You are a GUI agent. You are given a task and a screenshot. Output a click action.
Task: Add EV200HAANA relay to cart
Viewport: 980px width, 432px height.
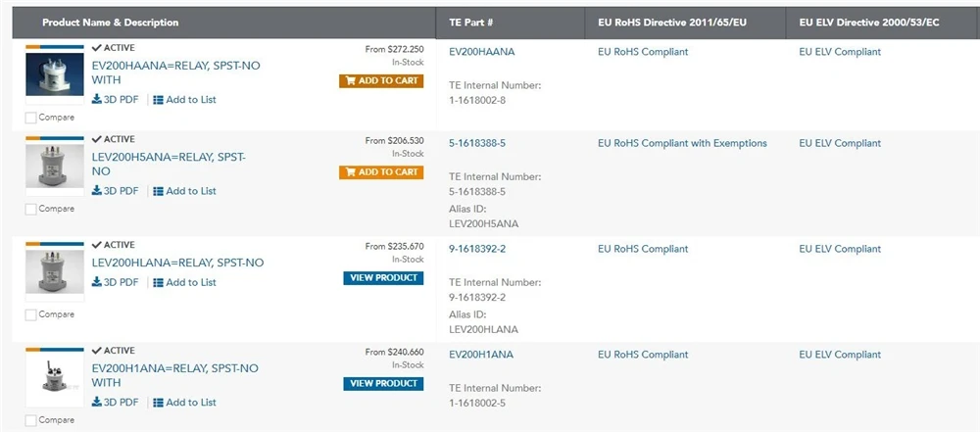click(381, 81)
